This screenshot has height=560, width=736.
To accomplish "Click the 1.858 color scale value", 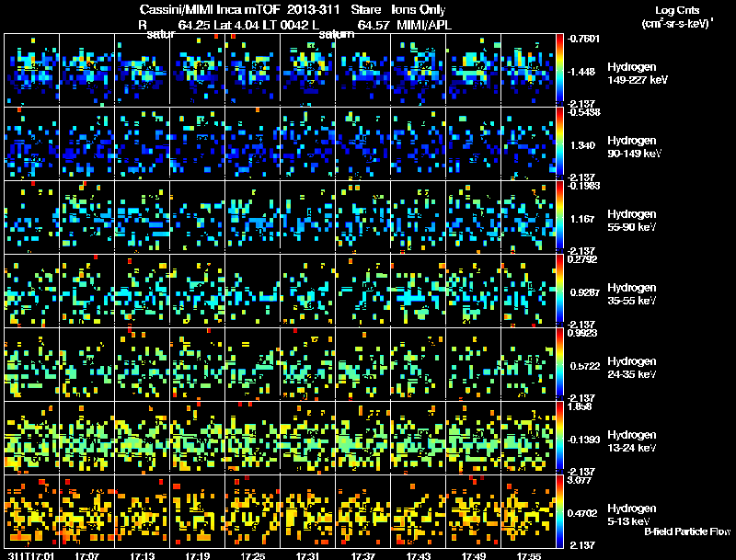I will 580,406.
